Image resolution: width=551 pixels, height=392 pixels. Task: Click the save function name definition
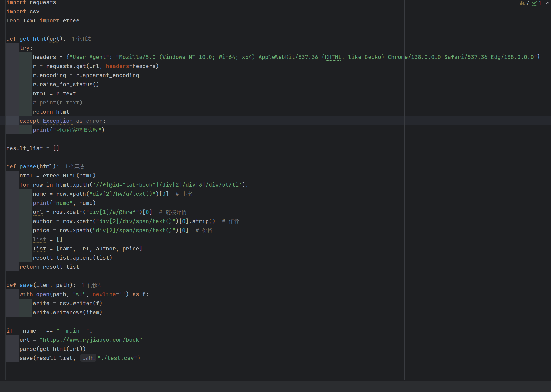(26, 285)
